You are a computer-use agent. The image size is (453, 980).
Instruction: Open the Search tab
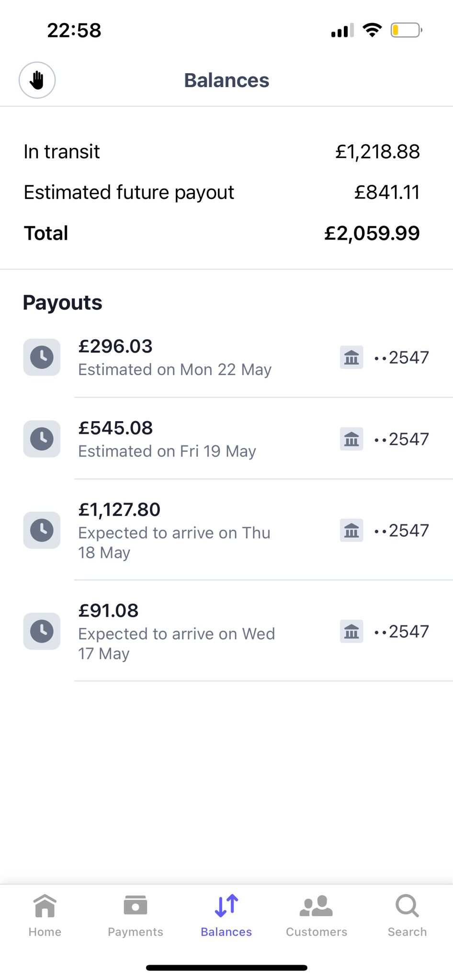[407, 916]
